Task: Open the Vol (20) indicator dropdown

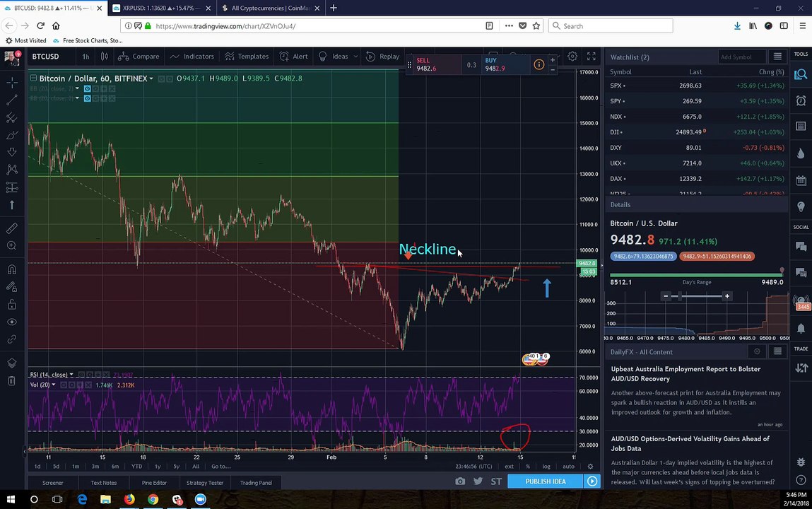Action: click(53, 385)
